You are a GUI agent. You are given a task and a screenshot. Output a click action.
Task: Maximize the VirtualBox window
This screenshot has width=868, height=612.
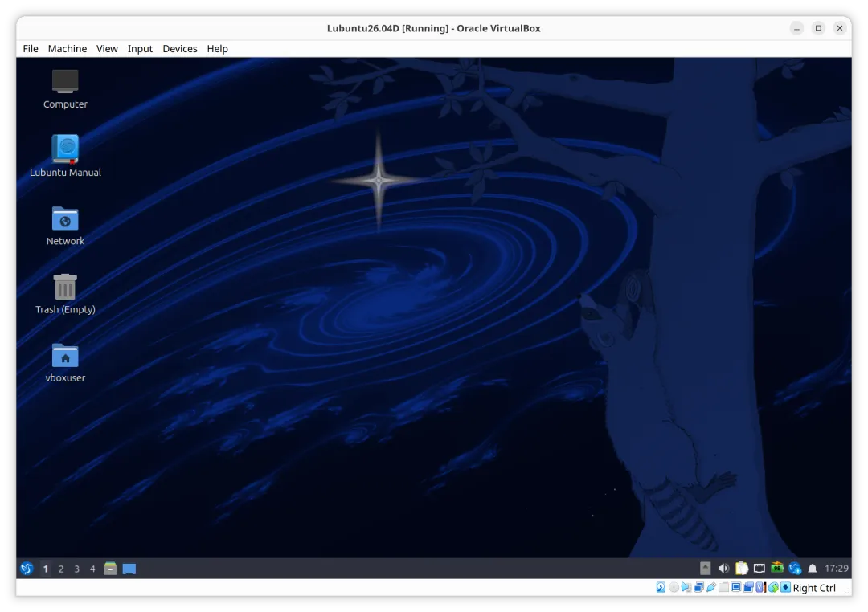coord(818,28)
